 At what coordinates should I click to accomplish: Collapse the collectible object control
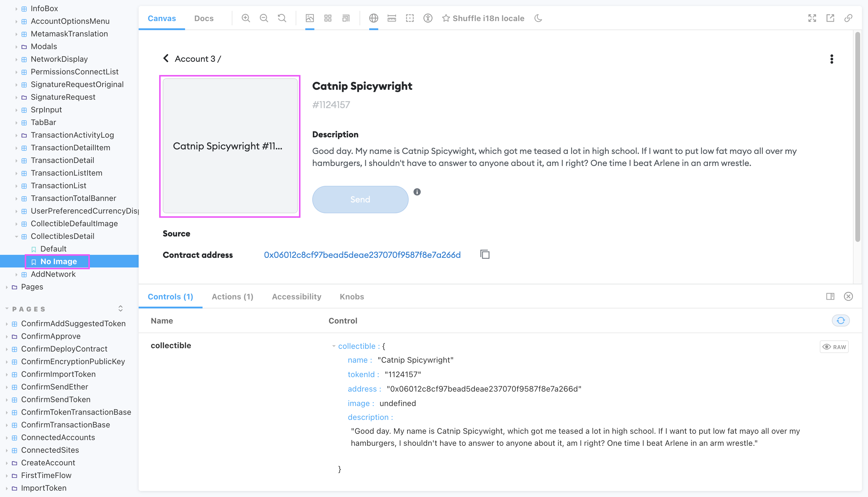tap(334, 346)
